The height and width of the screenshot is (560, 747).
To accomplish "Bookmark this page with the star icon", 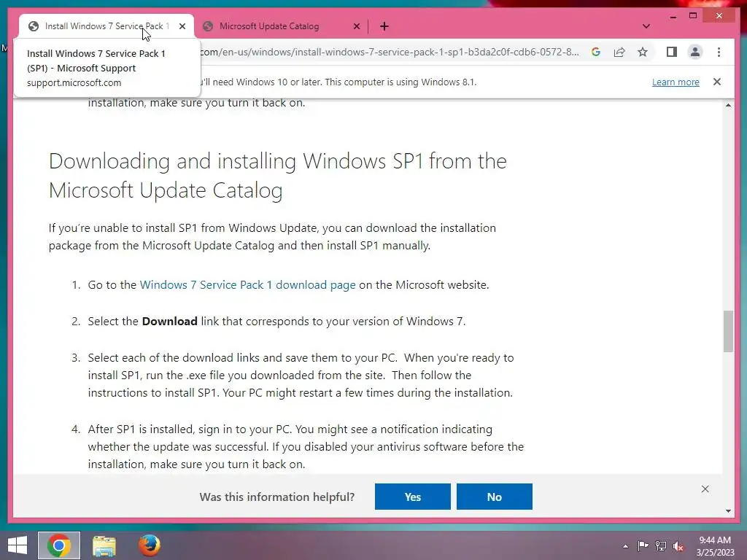I will 643,52.
